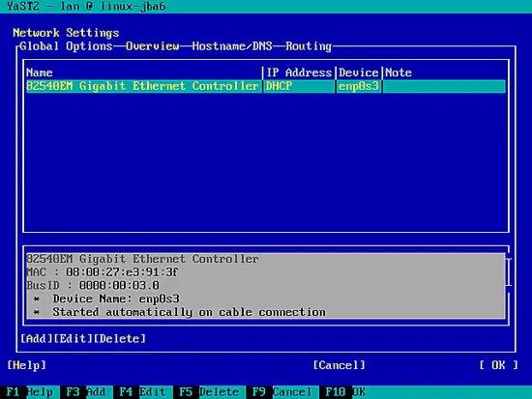
Task: Click the [Edit] button
Action: pos(73,339)
